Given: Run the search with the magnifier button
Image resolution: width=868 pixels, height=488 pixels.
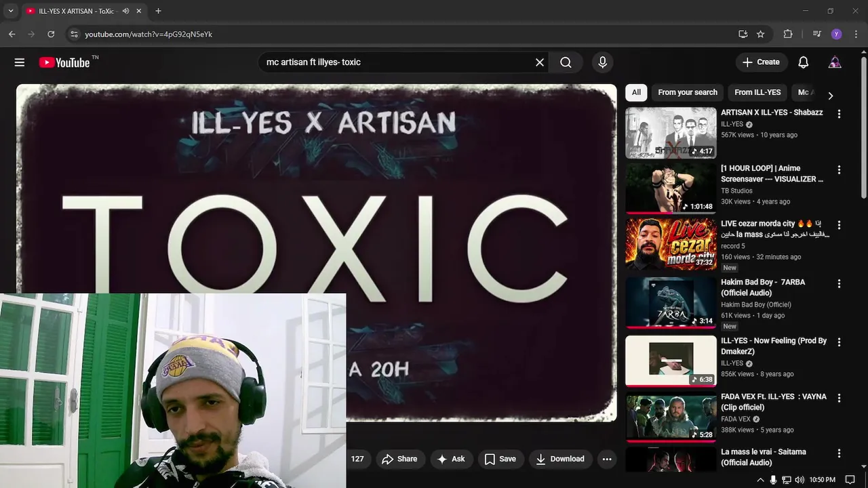Looking at the screenshot, I should coord(566,62).
